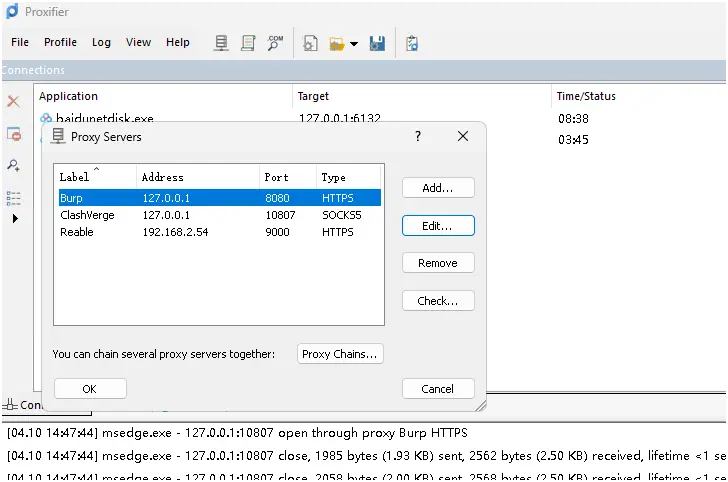The image size is (728, 482).
Task: Open Proxy Servers toolbar icon
Action: tap(221, 43)
